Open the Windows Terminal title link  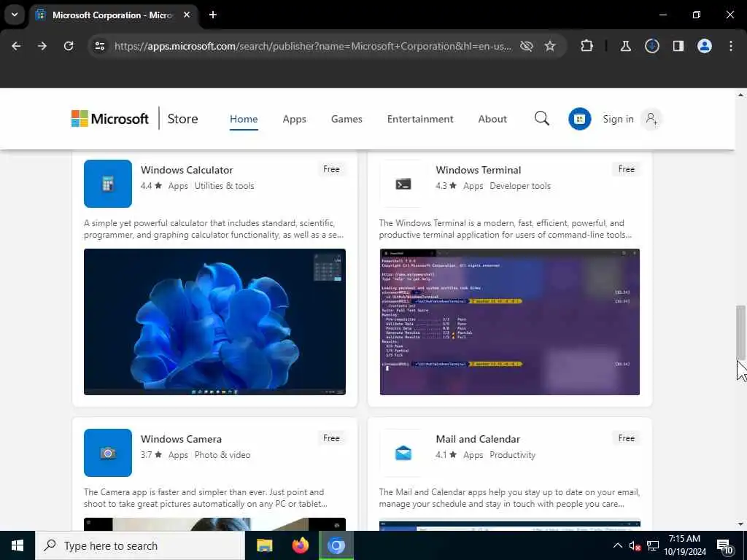pyautogui.click(x=479, y=170)
